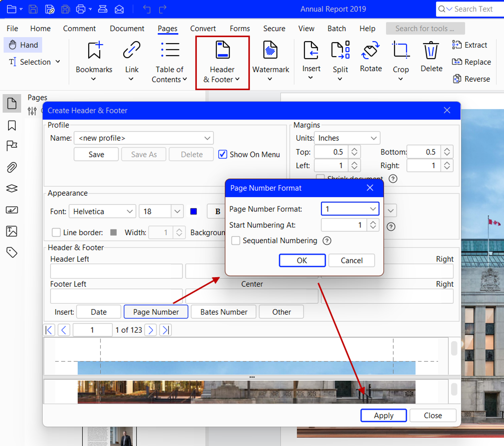This screenshot has height=446, width=504.
Task: Enable the Sequential Numbering checkbox
Action: click(x=236, y=240)
